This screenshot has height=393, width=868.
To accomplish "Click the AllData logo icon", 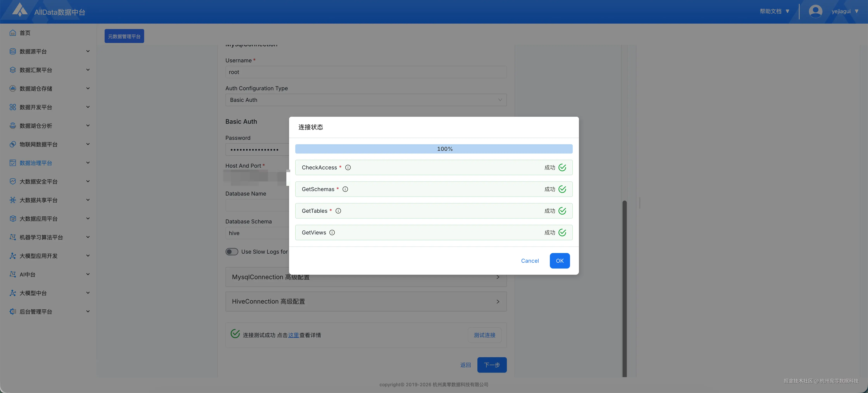I will [x=20, y=10].
